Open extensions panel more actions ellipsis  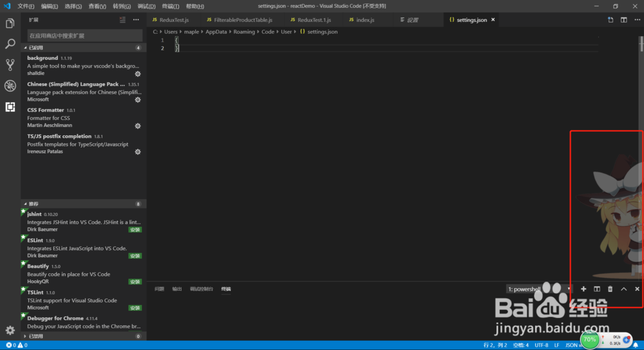[136, 20]
